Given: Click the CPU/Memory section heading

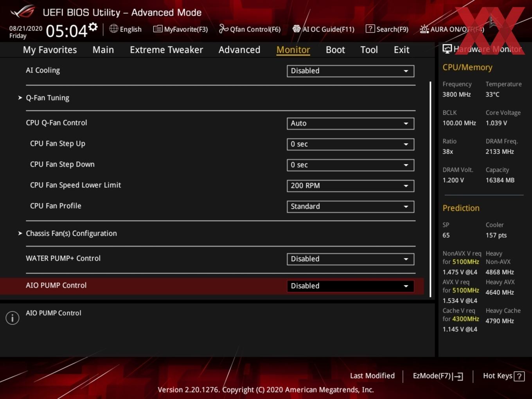Looking at the screenshot, I should pyautogui.click(x=467, y=67).
